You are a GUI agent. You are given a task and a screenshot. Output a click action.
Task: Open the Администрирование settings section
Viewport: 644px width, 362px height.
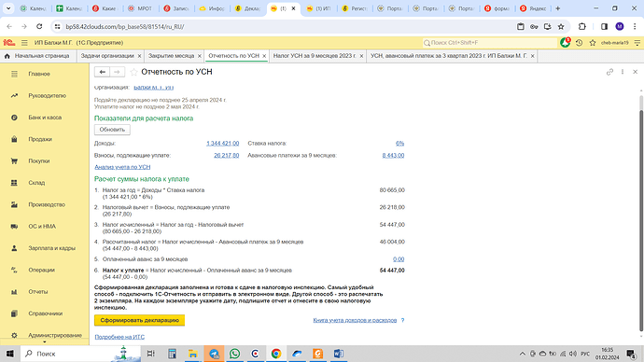[55, 335]
